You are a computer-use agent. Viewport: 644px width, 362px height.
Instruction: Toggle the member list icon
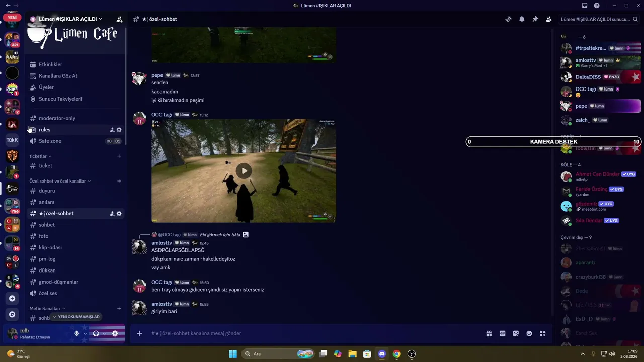click(x=548, y=19)
